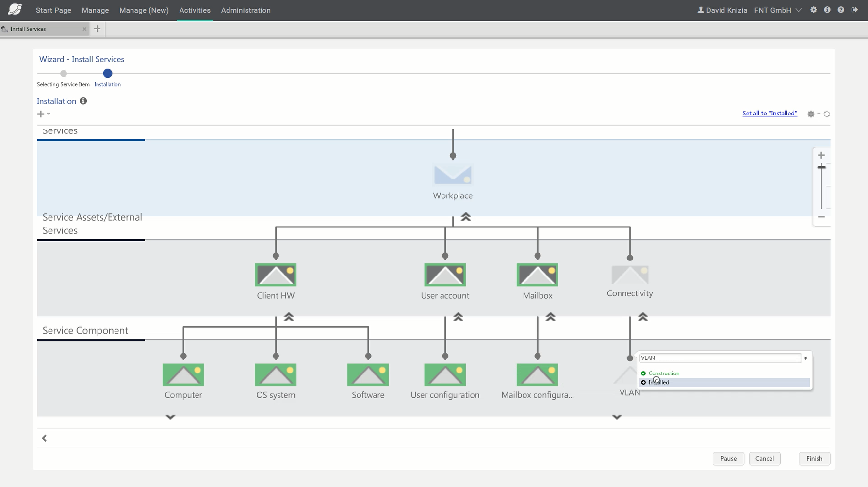
Task: Click the Finish button
Action: tap(814, 458)
